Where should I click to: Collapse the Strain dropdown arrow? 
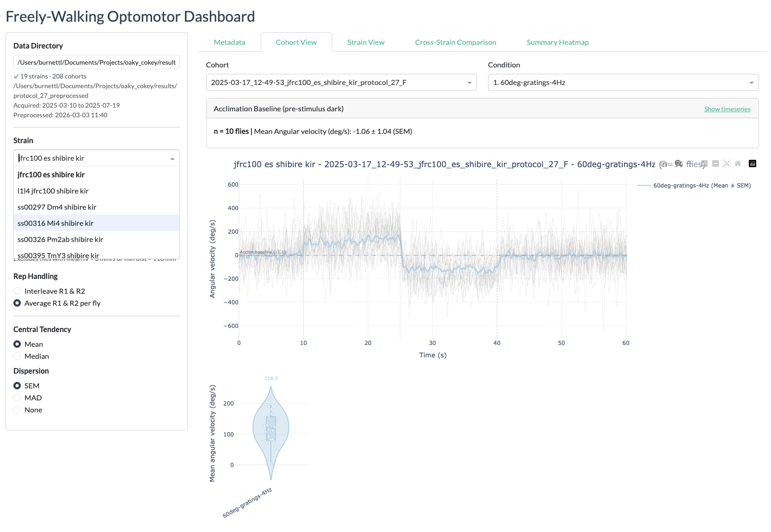172,158
